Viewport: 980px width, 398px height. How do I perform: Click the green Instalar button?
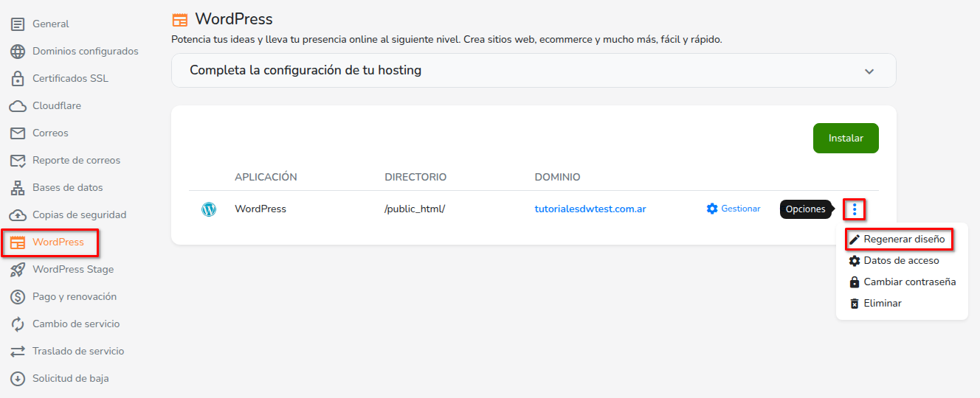point(846,139)
